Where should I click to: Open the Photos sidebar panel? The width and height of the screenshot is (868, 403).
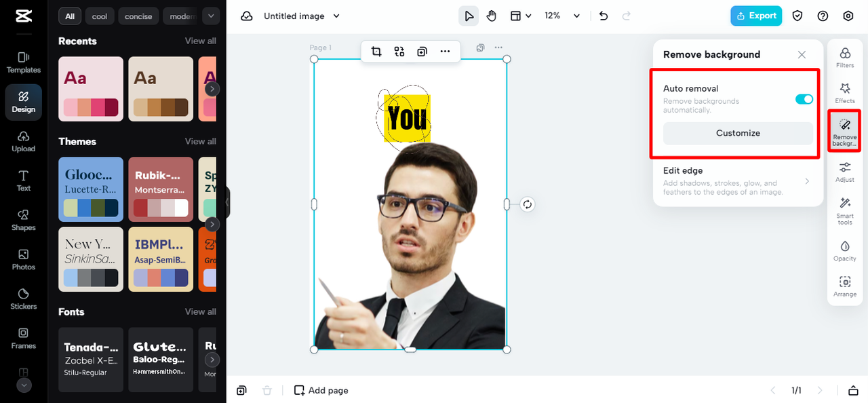pyautogui.click(x=24, y=259)
